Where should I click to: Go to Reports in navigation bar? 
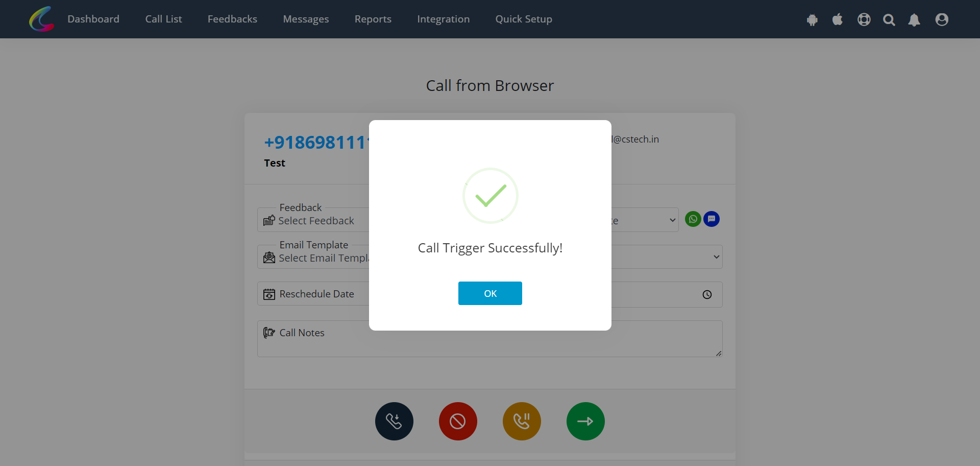point(373,19)
